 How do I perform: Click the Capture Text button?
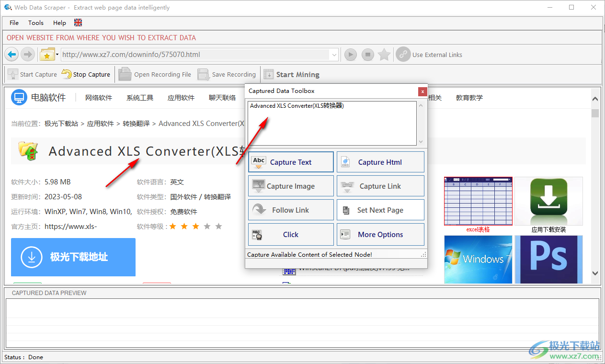tap(291, 162)
